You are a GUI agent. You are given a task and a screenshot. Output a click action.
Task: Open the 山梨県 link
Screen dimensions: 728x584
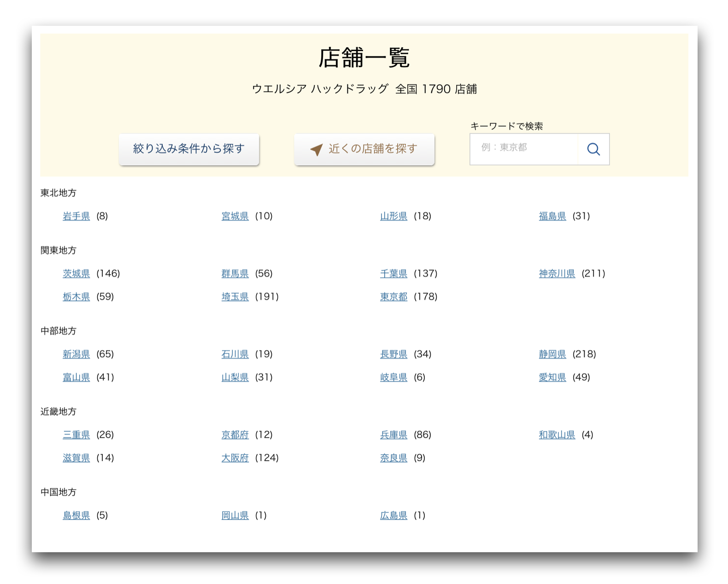235,377
